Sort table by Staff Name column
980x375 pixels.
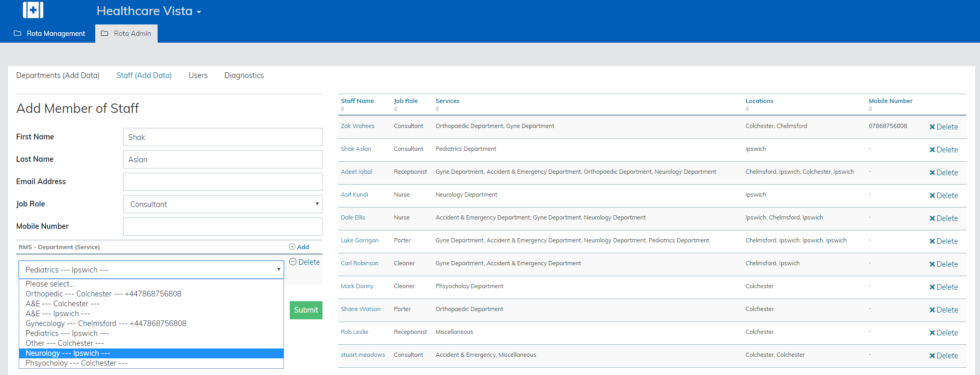[x=357, y=101]
